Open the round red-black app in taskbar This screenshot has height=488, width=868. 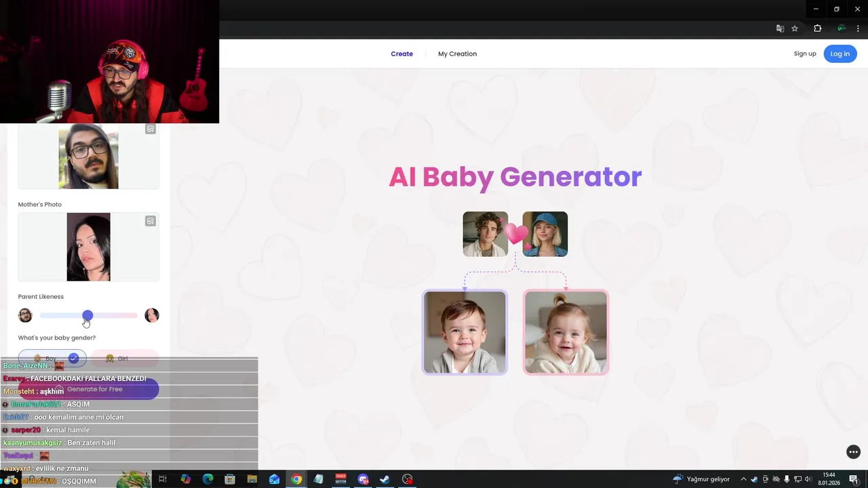[407, 479]
